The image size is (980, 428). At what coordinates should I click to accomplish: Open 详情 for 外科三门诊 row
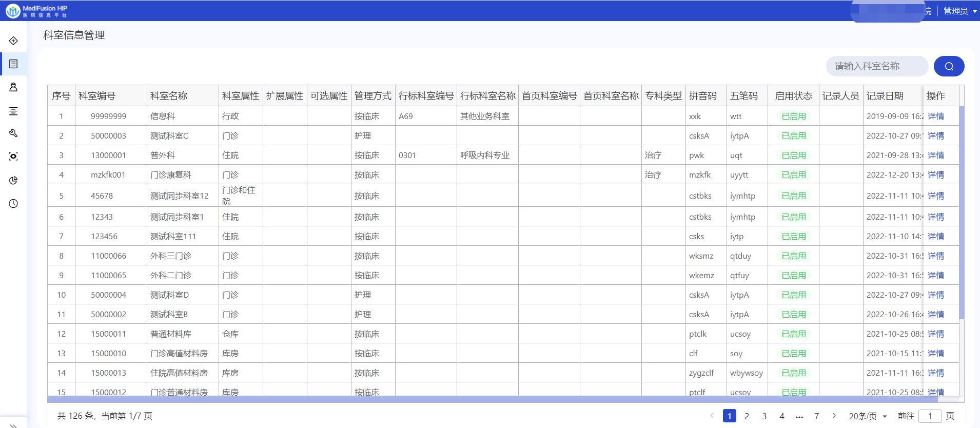pos(936,256)
